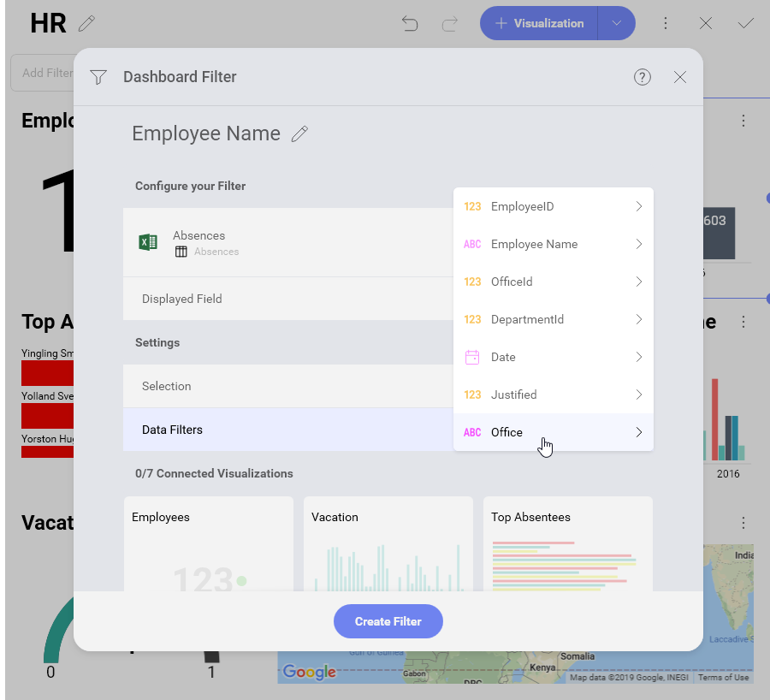Close the Dashboard Filter dialog
The width and height of the screenshot is (770, 700).
click(680, 77)
